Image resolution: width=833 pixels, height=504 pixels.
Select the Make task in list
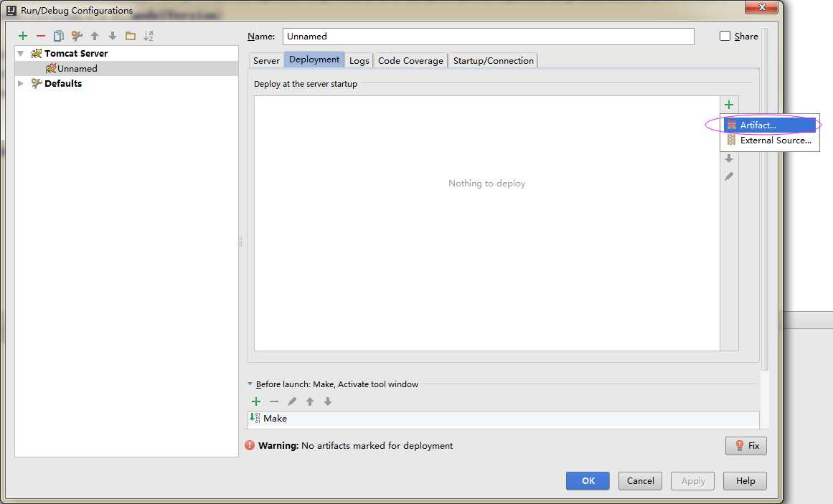point(504,419)
